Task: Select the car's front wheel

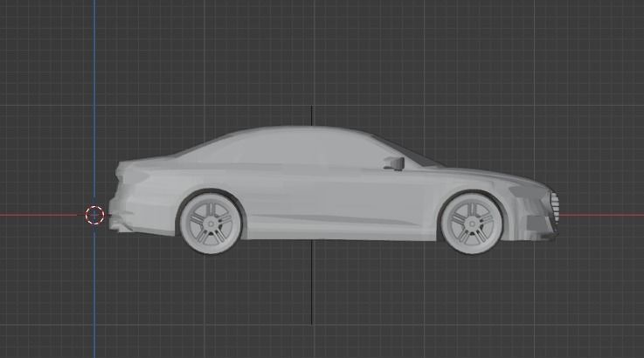Action: (472, 224)
